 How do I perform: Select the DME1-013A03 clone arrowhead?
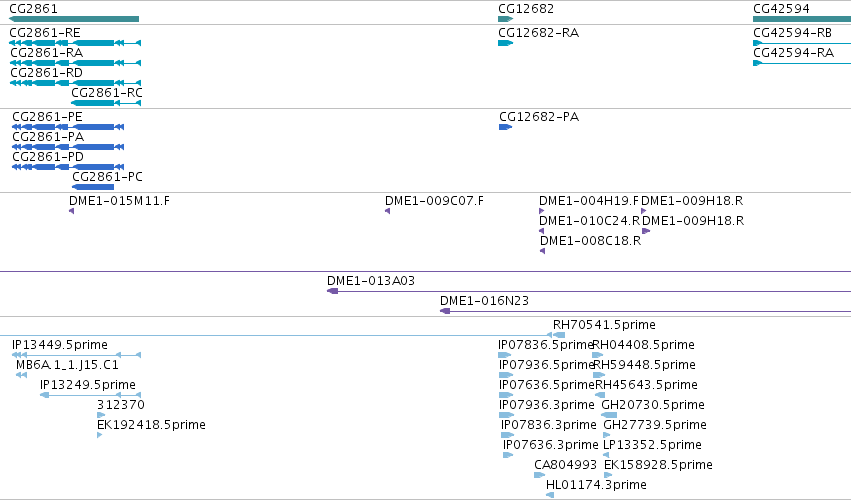pyautogui.click(x=333, y=292)
